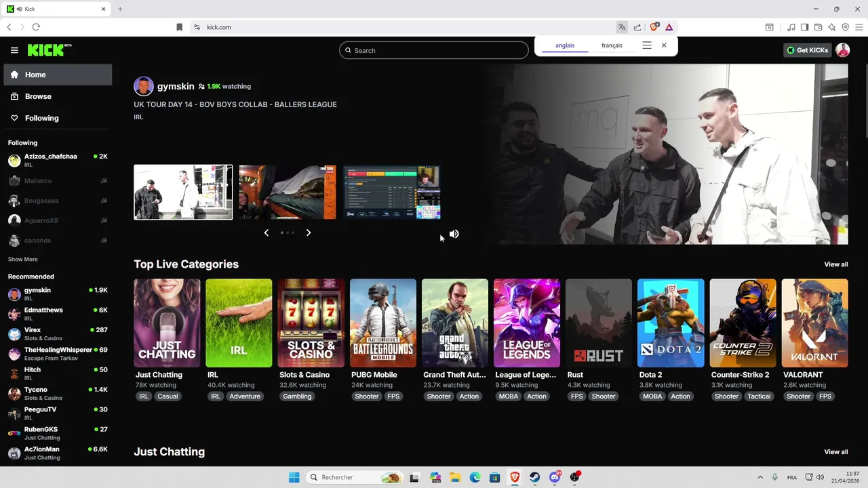Viewport: 868px width, 488px height.
Task: Click the Adventure tag under IRL
Action: tap(245, 396)
